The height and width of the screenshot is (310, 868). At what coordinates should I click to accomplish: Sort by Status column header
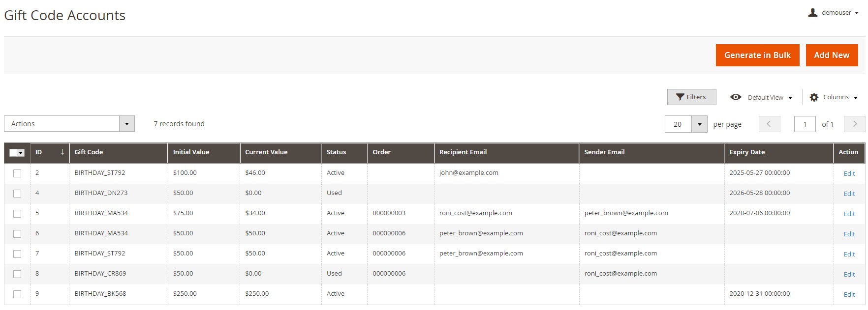[344, 152]
